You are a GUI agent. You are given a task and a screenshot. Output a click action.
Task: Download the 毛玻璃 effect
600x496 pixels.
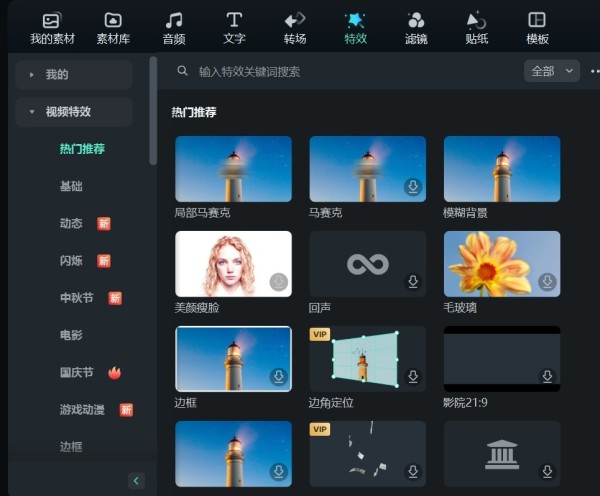tap(547, 282)
